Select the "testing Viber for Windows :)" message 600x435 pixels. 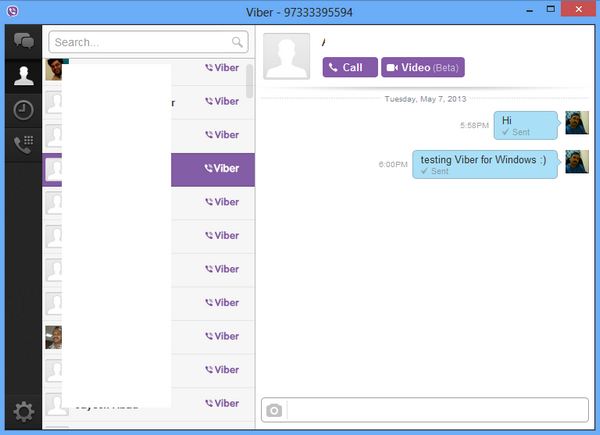(x=485, y=165)
